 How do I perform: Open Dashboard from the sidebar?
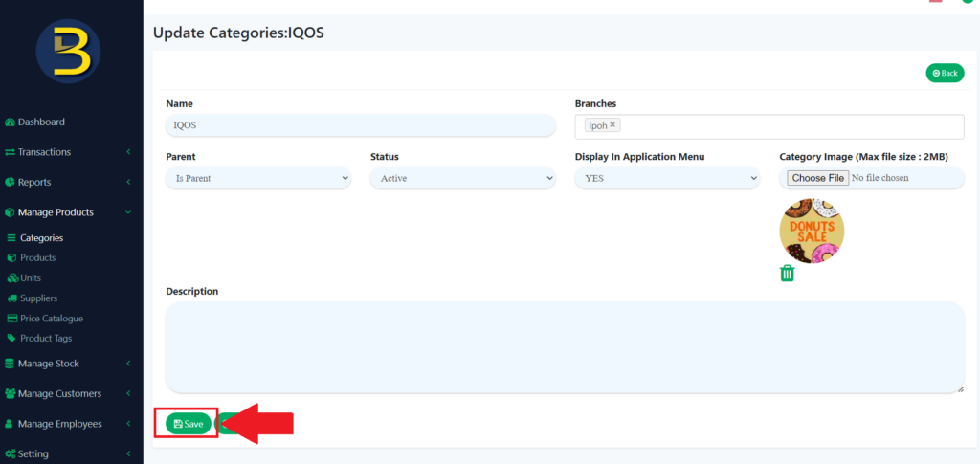(41, 122)
